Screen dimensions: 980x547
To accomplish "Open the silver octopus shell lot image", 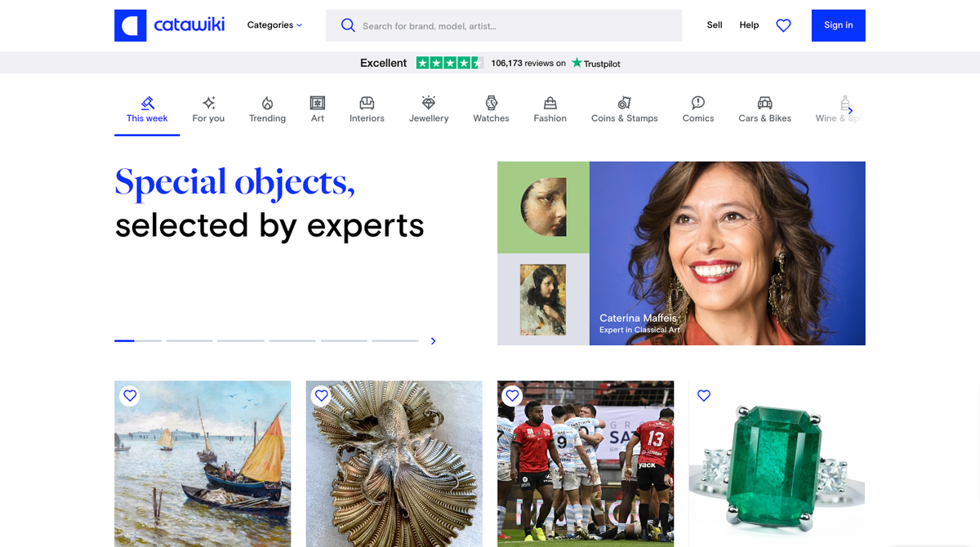I will pyautogui.click(x=394, y=464).
